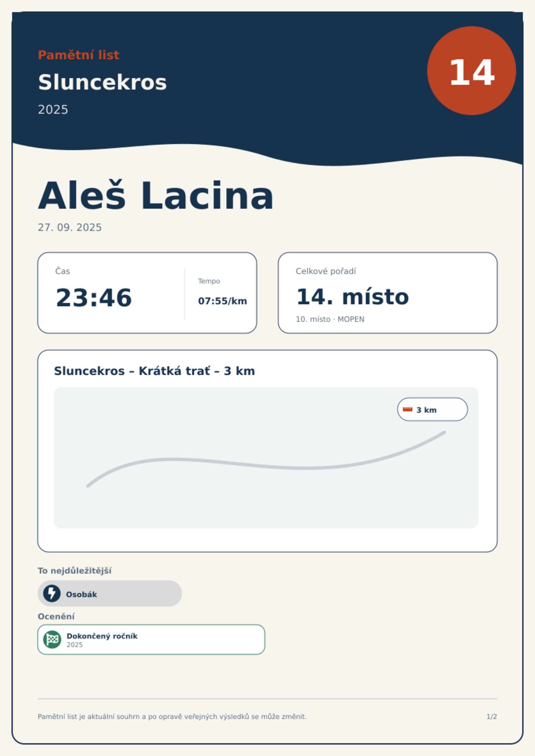The image size is (535, 756).
Task: Select the 14. místo overall rank text
Action: point(352,297)
